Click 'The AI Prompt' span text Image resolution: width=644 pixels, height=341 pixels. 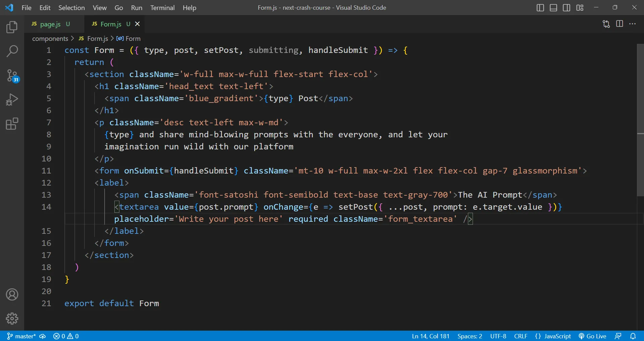tap(490, 195)
